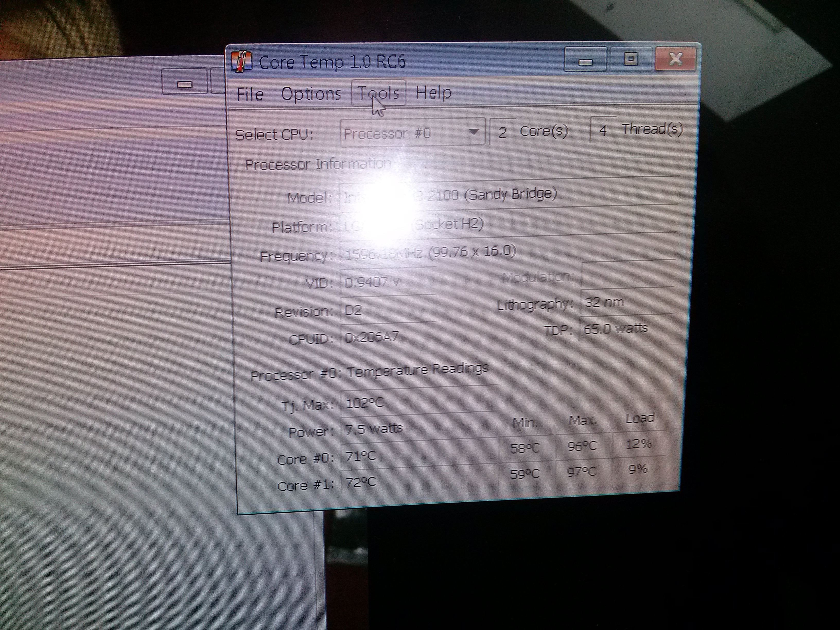Click the Platform field showing Socket H2
The width and height of the screenshot is (840, 630).
tap(508, 224)
